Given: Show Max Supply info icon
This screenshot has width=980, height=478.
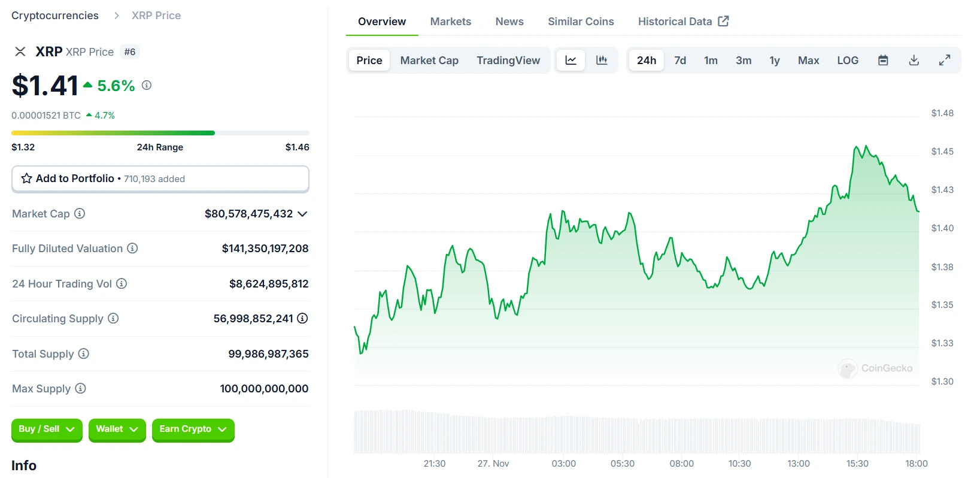Looking at the screenshot, I should pos(81,388).
